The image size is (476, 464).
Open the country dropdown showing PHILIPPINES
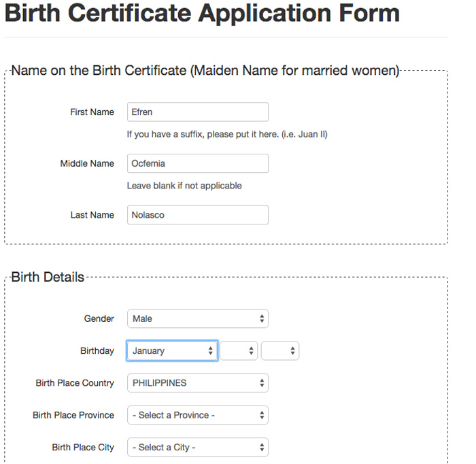[x=197, y=383]
